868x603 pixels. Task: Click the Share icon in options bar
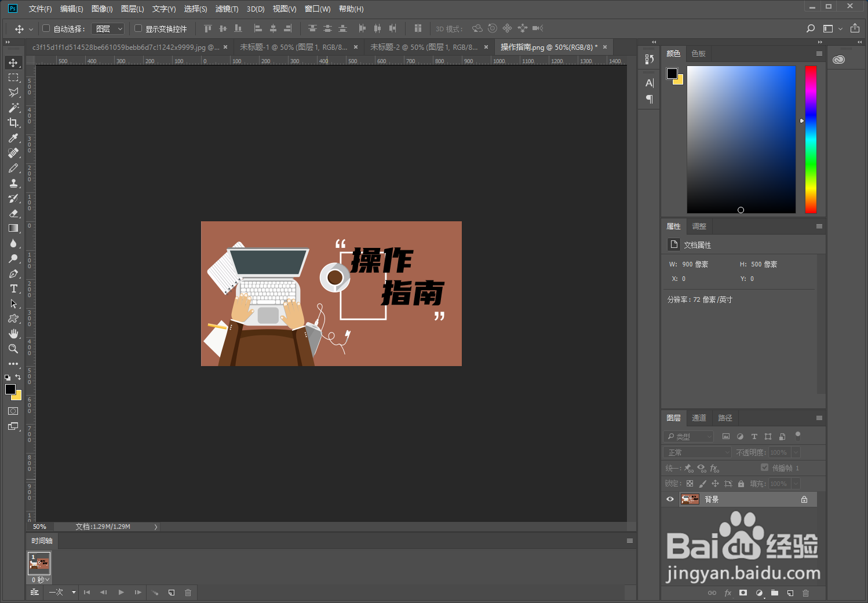point(855,28)
